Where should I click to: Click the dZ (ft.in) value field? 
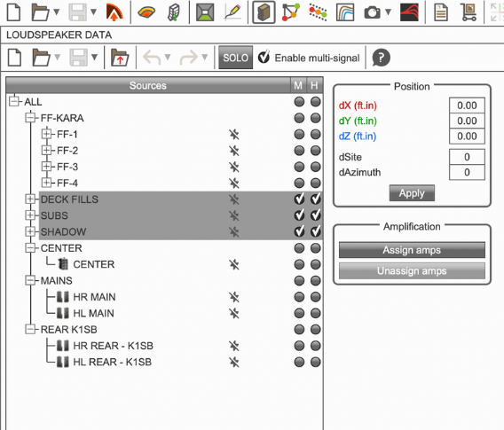[x=467, y=137]
